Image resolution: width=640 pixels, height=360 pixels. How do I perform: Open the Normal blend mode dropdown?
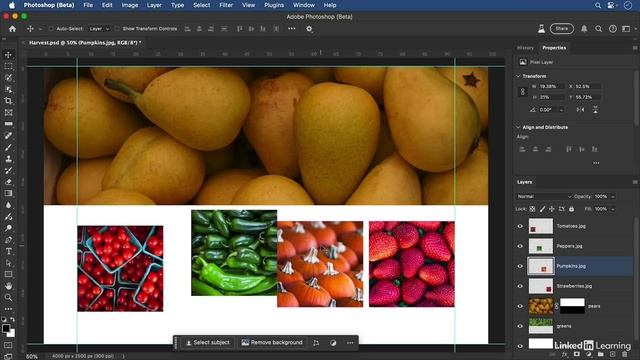(544, 197)
